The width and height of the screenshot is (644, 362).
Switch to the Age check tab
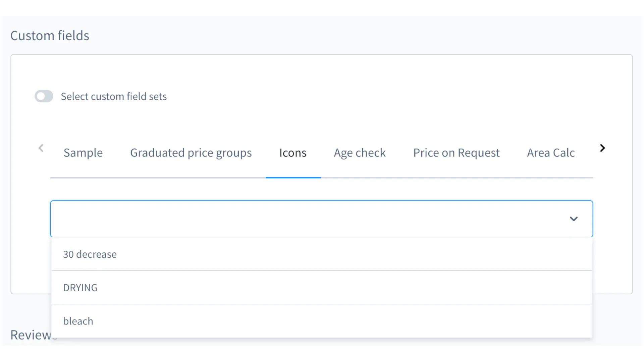click(360, 153)
